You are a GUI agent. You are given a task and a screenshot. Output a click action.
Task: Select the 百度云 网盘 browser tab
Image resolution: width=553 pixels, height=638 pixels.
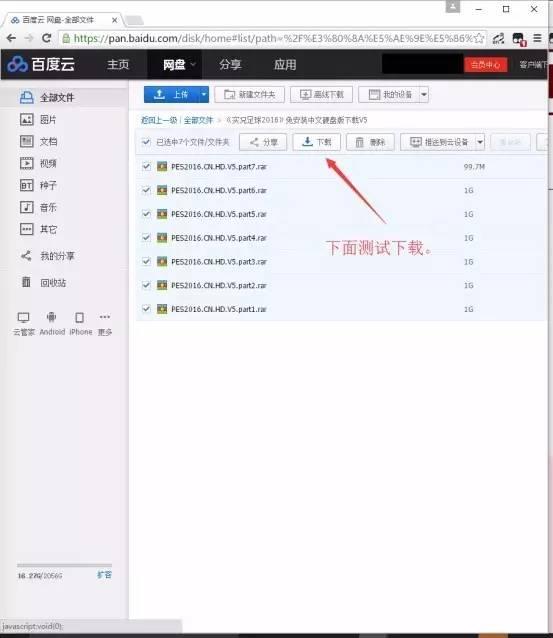click(x=58, y=20)
